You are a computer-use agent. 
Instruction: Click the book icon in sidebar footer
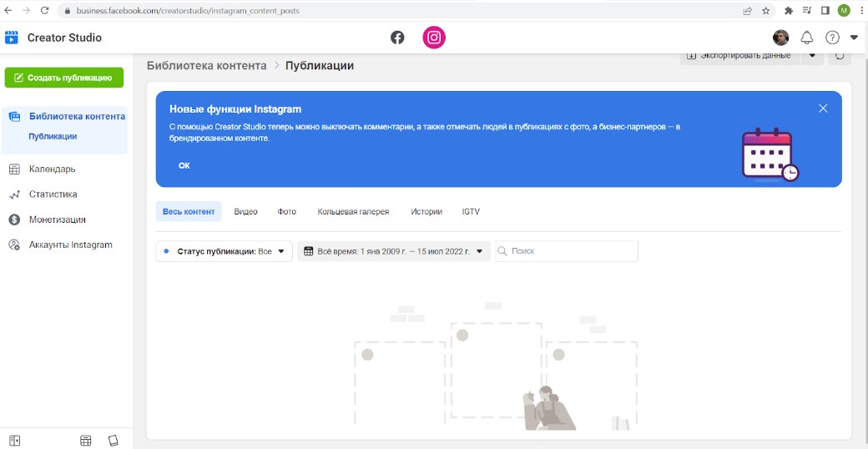pos(114,441)
